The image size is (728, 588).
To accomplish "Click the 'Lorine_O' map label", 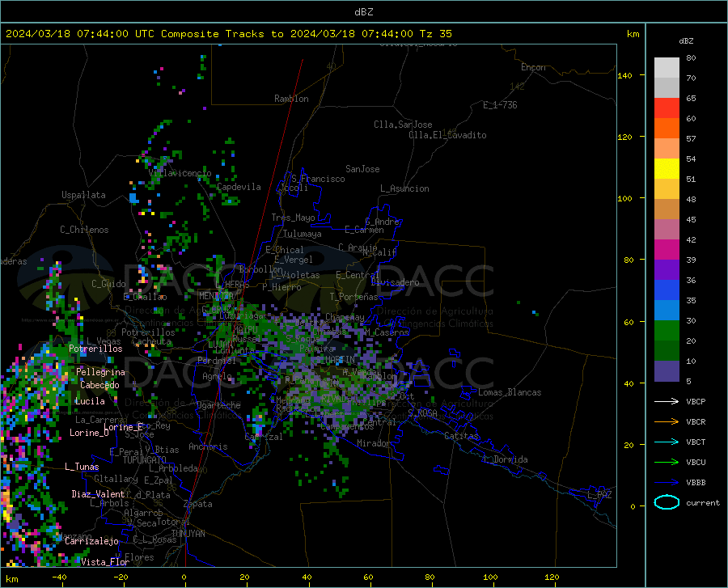I will tap(89, 433).
